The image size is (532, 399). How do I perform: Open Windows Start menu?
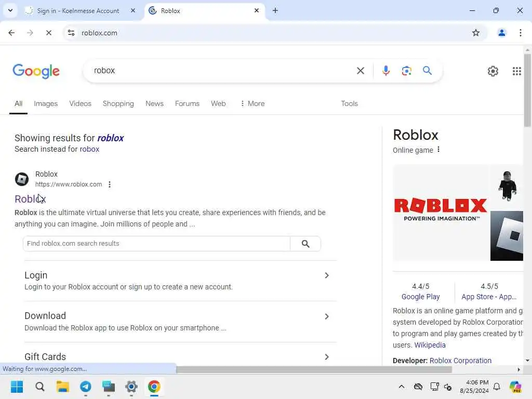(17, 387)
